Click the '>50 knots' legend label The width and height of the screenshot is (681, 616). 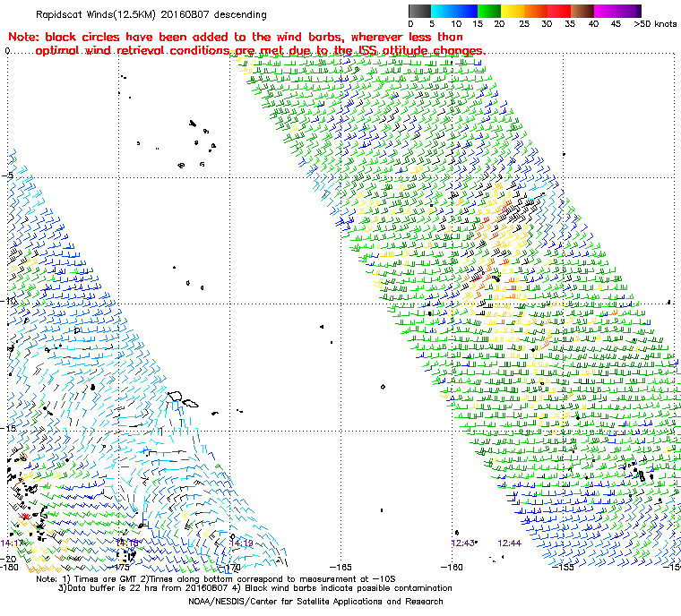655,24
